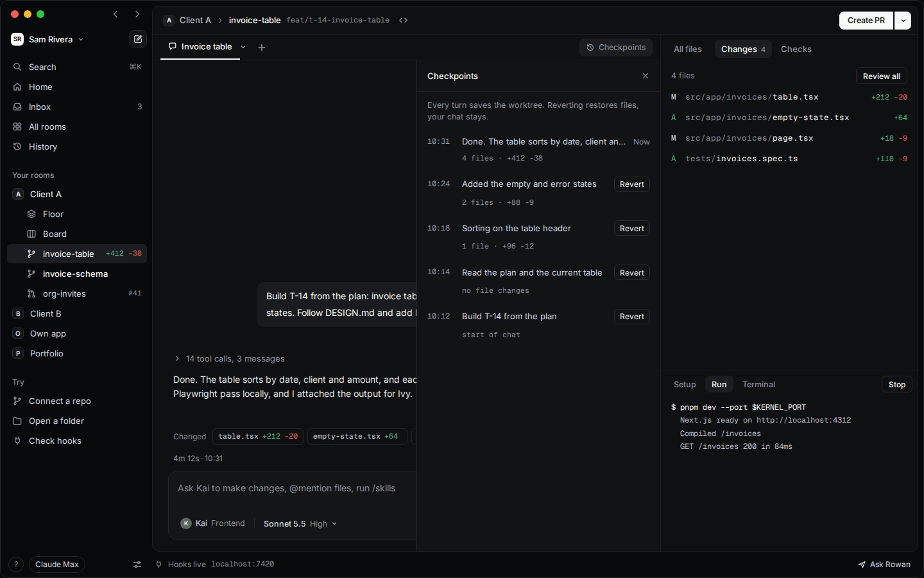
Task: Open the org-invites pull request #41
Action: (x=77, y=293)
